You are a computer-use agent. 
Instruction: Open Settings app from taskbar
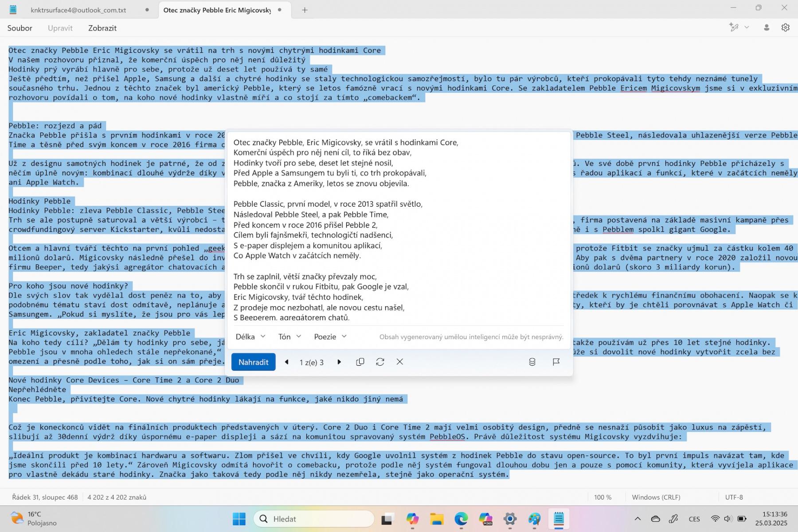point(510,519)
